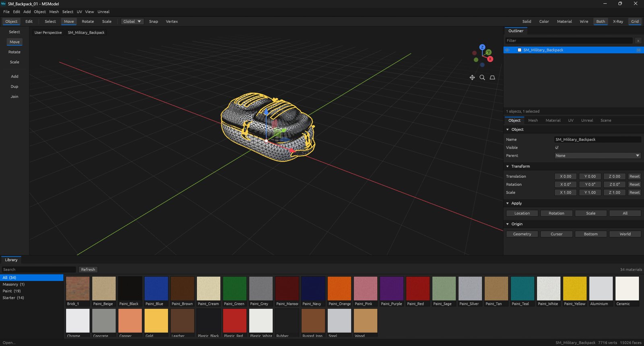Click Reset on the Translation row

click(x=634, y=176)
